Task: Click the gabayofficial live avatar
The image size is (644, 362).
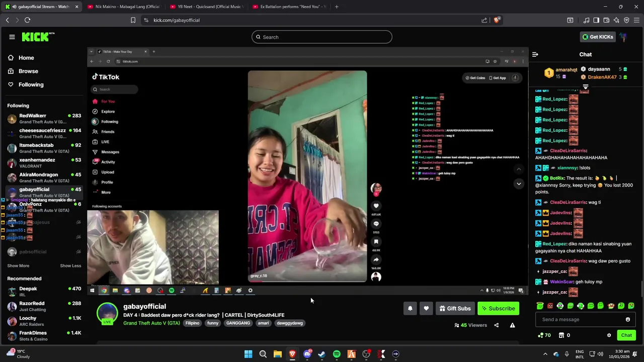Action: tap(107, 313)
